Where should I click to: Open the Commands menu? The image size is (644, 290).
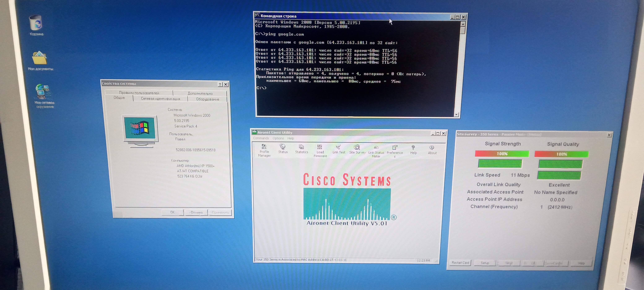coord(261,138)
